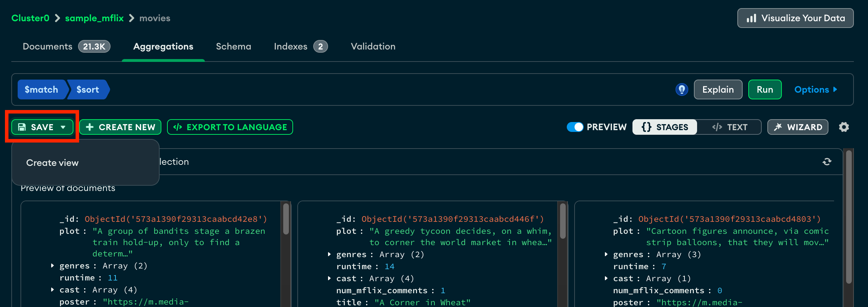Click Visualize Your Data chart button

point(795,18)
